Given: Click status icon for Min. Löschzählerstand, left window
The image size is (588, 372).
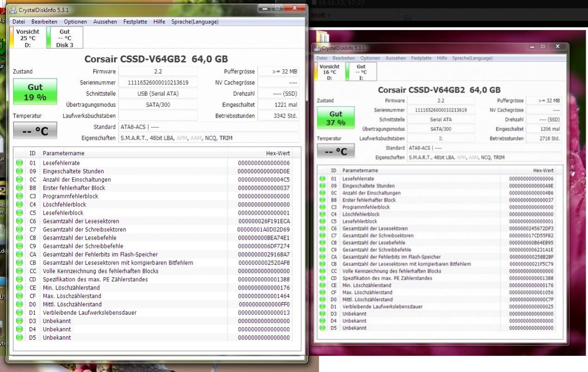Looking at the screenshot, I should (x=19, y=288).
